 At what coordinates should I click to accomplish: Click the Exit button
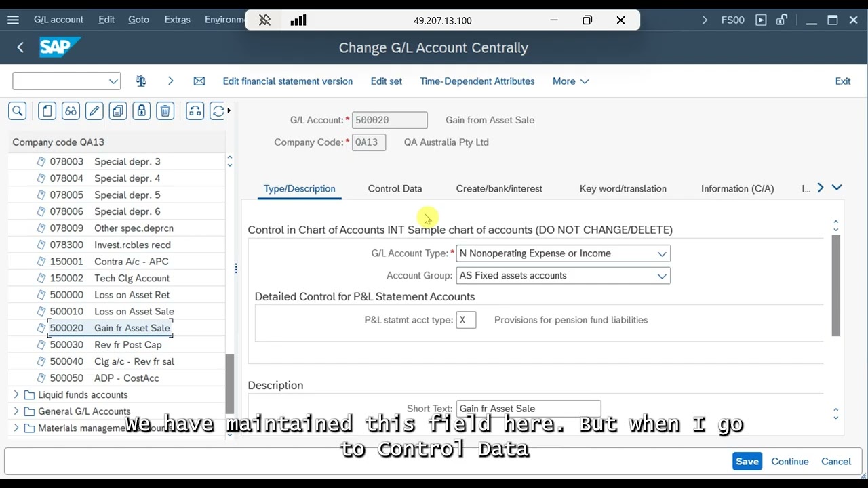coord(842,81)
